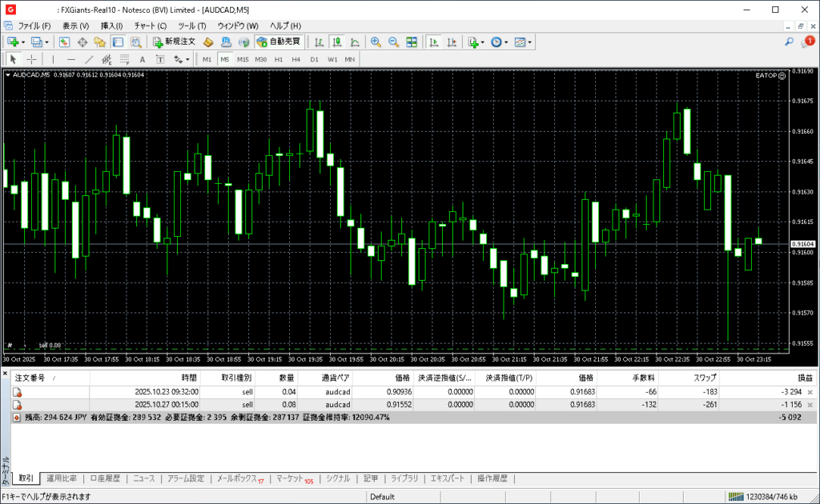Select the horizontal line drawing tool
This screenshot has height=504, width=820.
click(71, 59)
